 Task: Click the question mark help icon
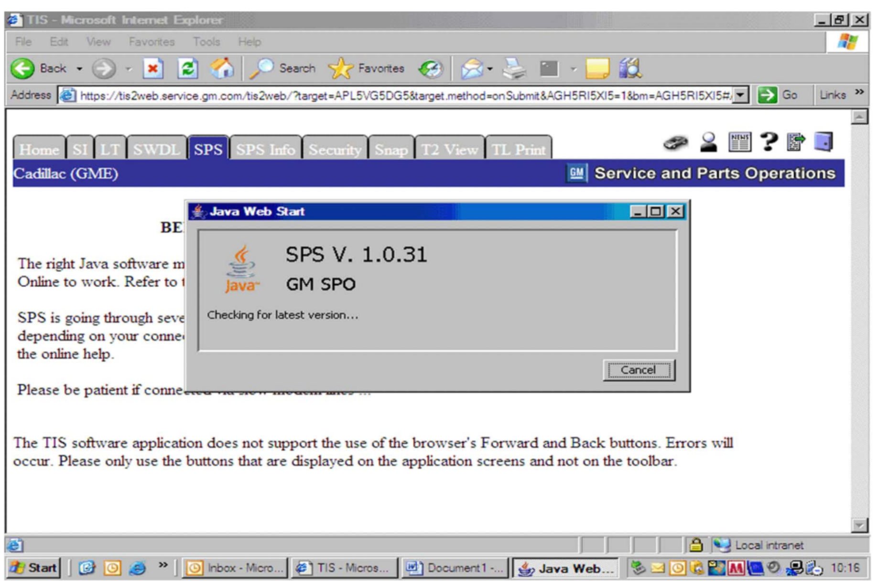[x=769, y=142]
